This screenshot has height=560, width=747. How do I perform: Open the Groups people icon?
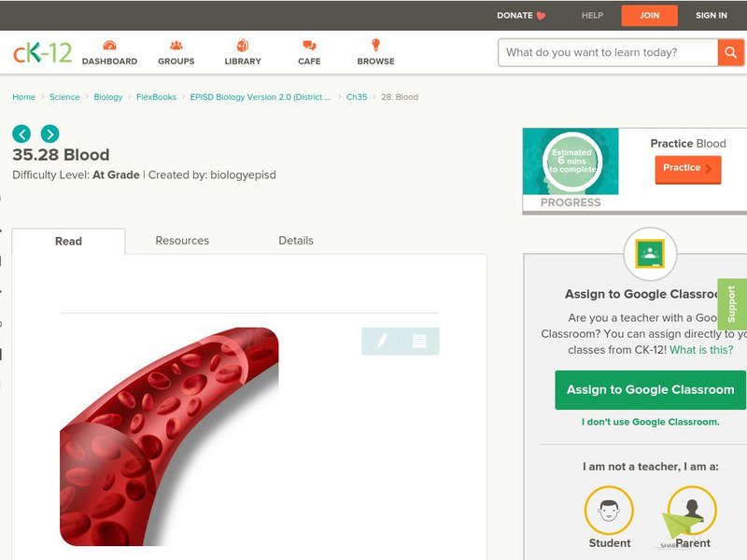176,45
